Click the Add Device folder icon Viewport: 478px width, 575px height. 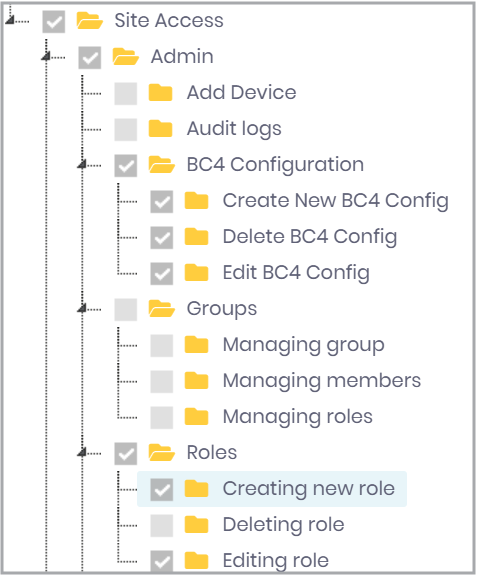tap(160, 92)
